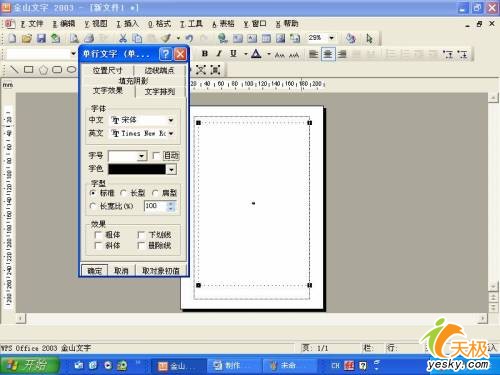
Task: Click the align left icon
Action: click(x=313, y=54)
